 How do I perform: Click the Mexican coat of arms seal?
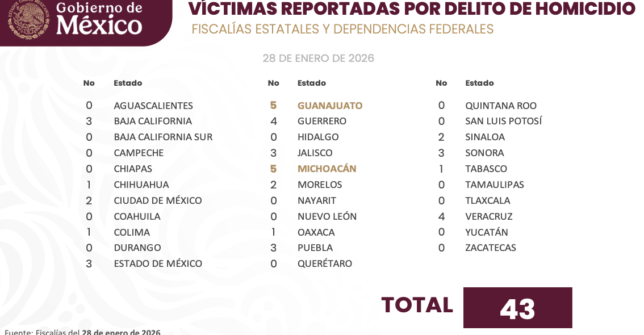(x=28, y=20)
